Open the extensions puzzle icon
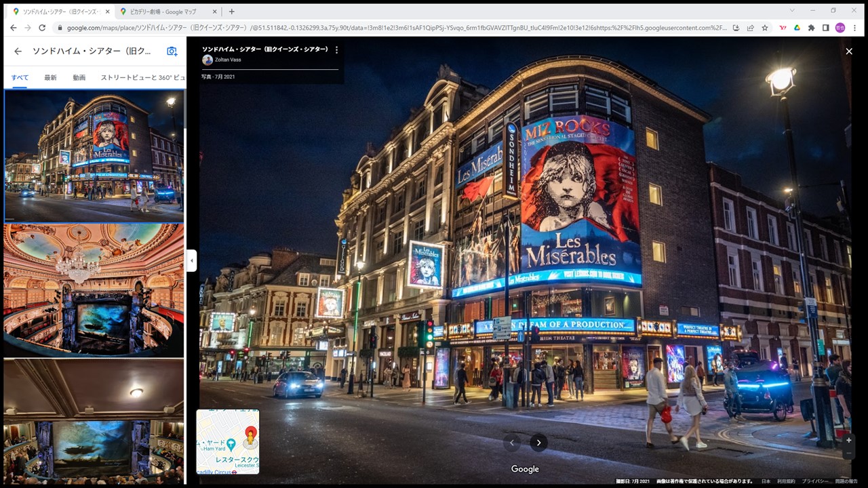 coord(811,28)
